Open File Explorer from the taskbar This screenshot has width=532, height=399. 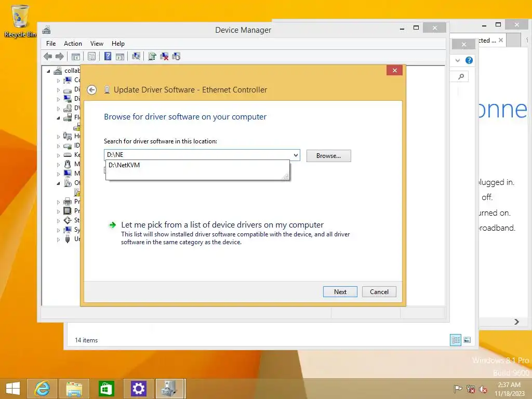tap(74, 389)
